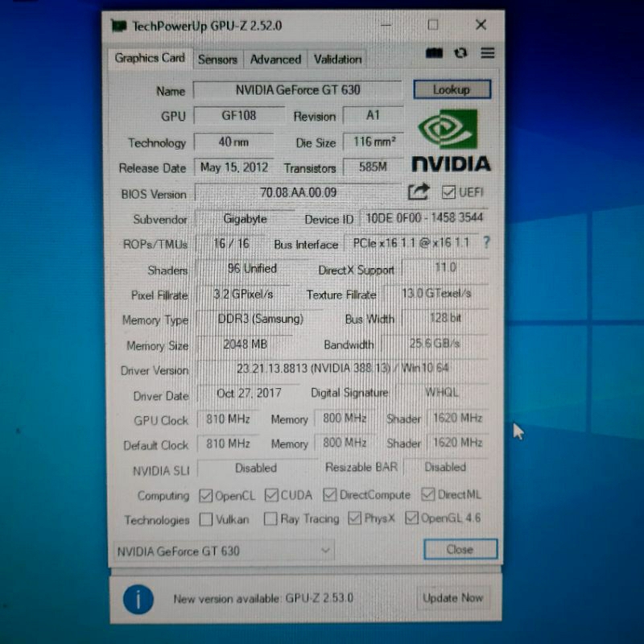Click the Memory Type field DDR3 (Samsung)
This screenshot has height=644, width=644.
tap(260, 319)
